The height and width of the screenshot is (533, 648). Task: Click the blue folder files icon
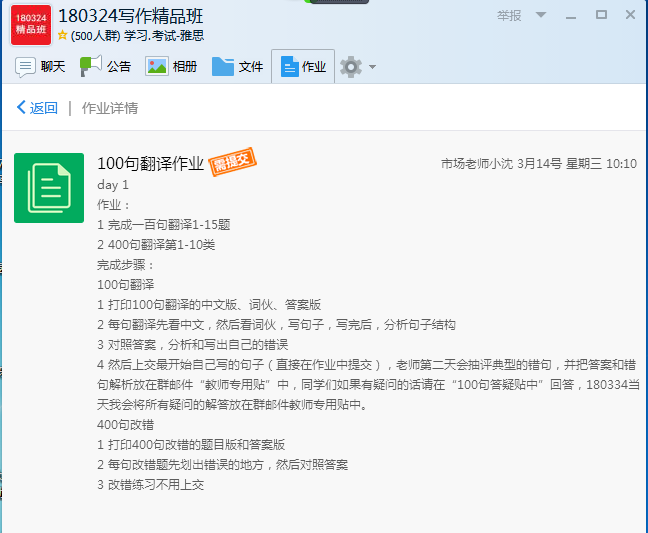tap(223, 67)
